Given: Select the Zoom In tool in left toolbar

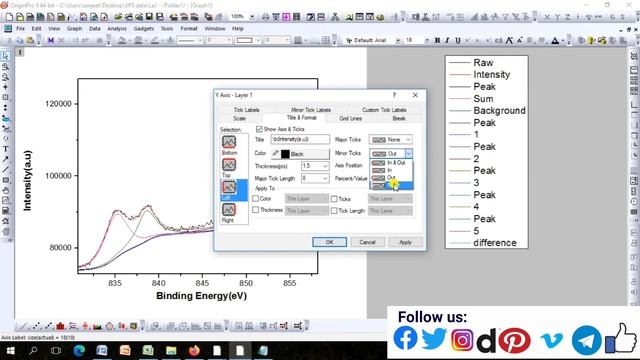Looking at the screenshot, I should (x=5, y=67).
